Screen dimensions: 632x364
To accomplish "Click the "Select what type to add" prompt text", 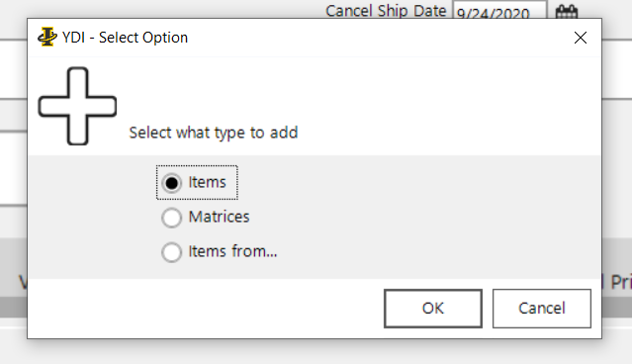I will (214, 133).
